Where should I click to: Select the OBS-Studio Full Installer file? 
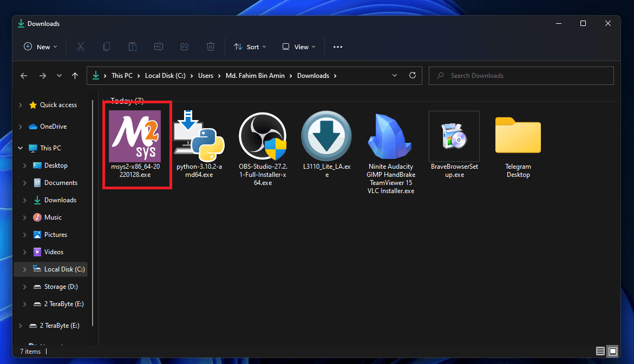point(263,148)
